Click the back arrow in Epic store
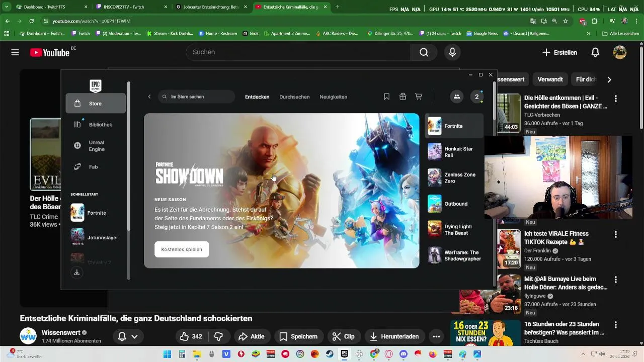 pos(149,97)
